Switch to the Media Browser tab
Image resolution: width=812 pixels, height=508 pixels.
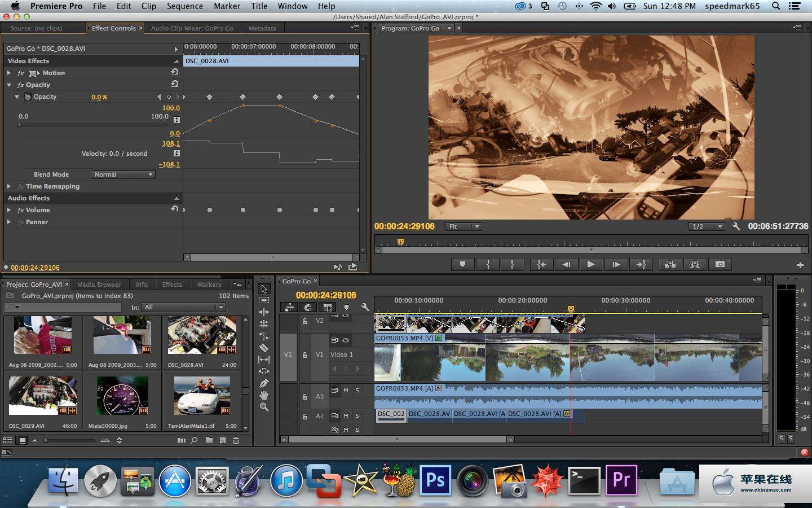99,284
